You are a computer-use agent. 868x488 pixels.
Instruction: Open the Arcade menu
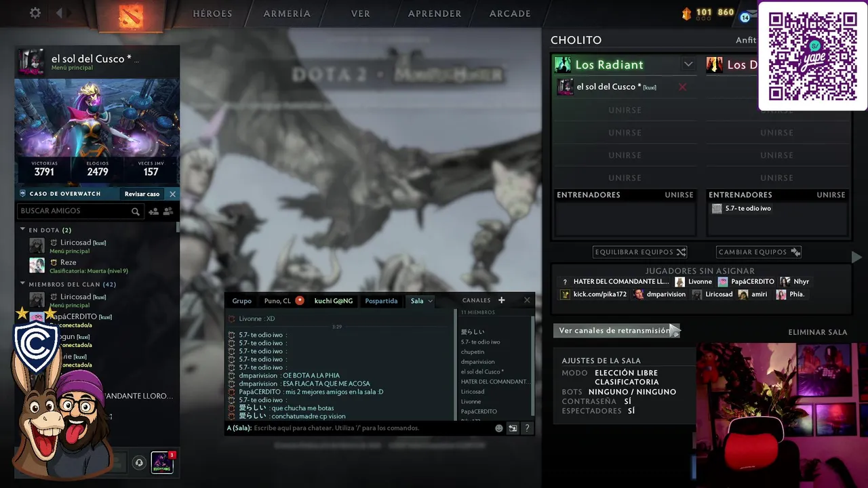click(x=510, y=14)
